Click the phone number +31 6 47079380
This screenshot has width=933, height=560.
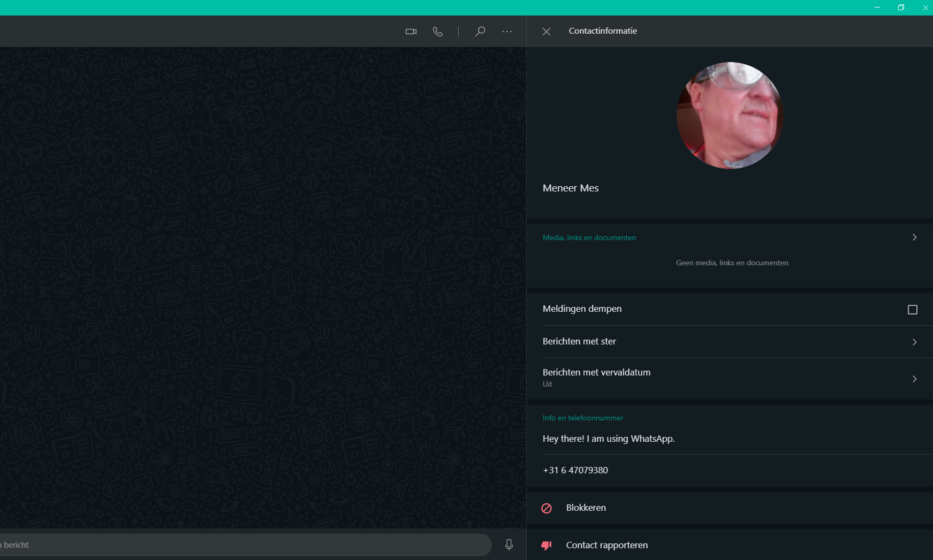(x=575, y=470)
